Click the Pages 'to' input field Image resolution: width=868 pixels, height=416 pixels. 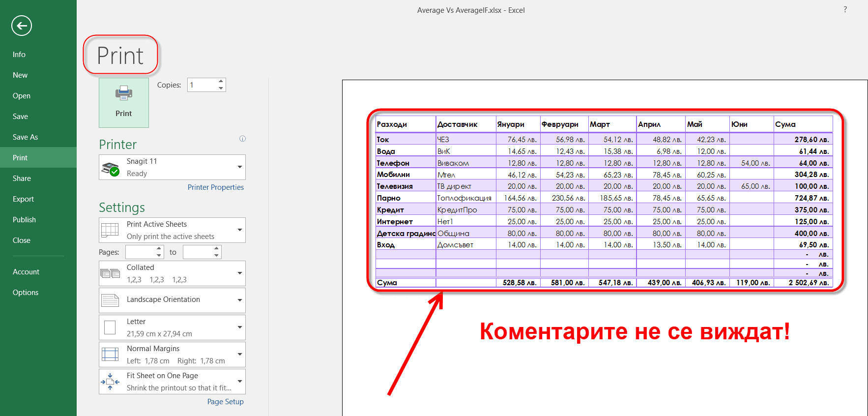[198, 252]
